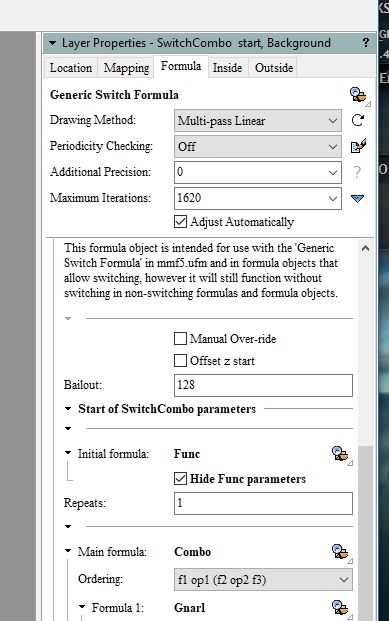Screen dimensions: 389x621
Task: Enable the Manual Over-ride checkbox
Action: coord(180,339)
